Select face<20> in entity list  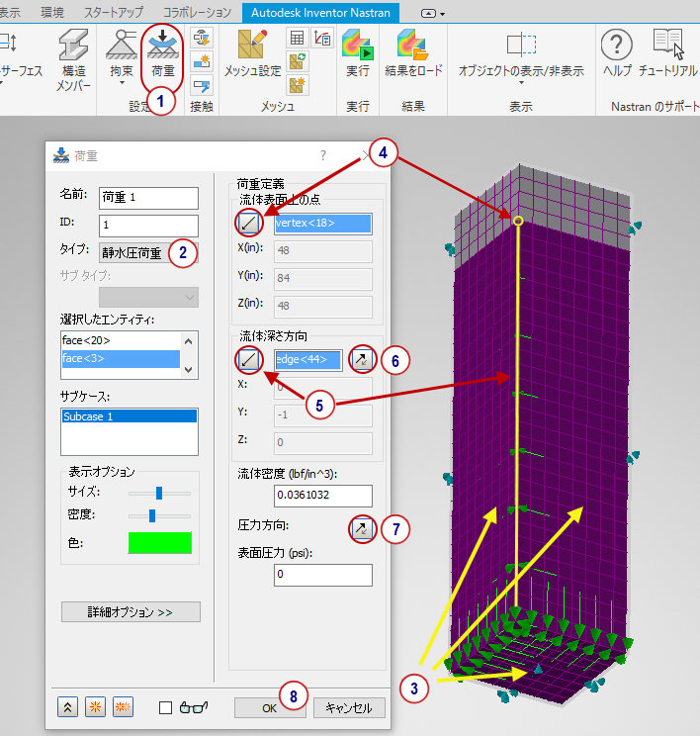pos(121,340)
